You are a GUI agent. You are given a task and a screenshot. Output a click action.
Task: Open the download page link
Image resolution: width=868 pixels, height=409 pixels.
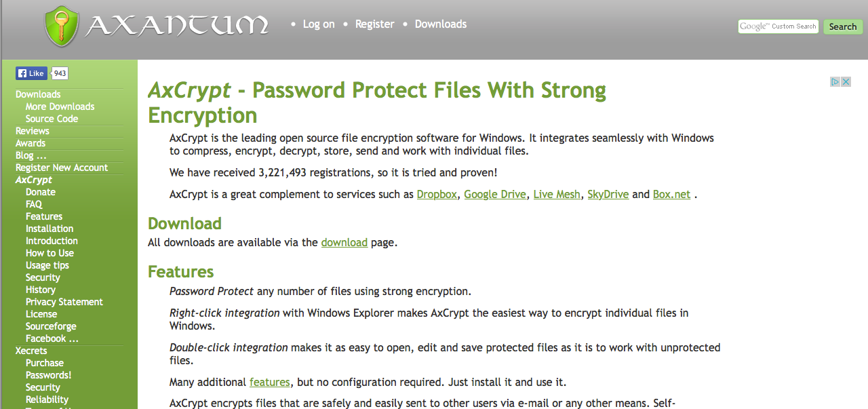[x=344, y=242]
